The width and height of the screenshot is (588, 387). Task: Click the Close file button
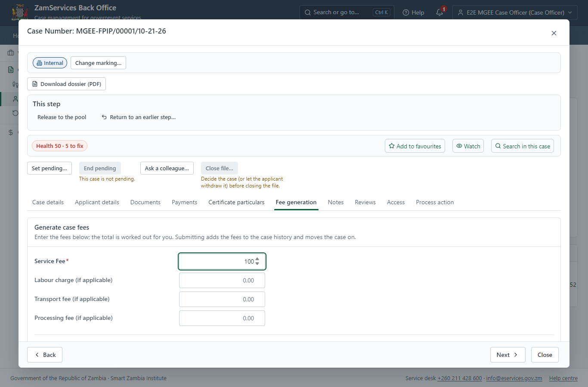220,168
